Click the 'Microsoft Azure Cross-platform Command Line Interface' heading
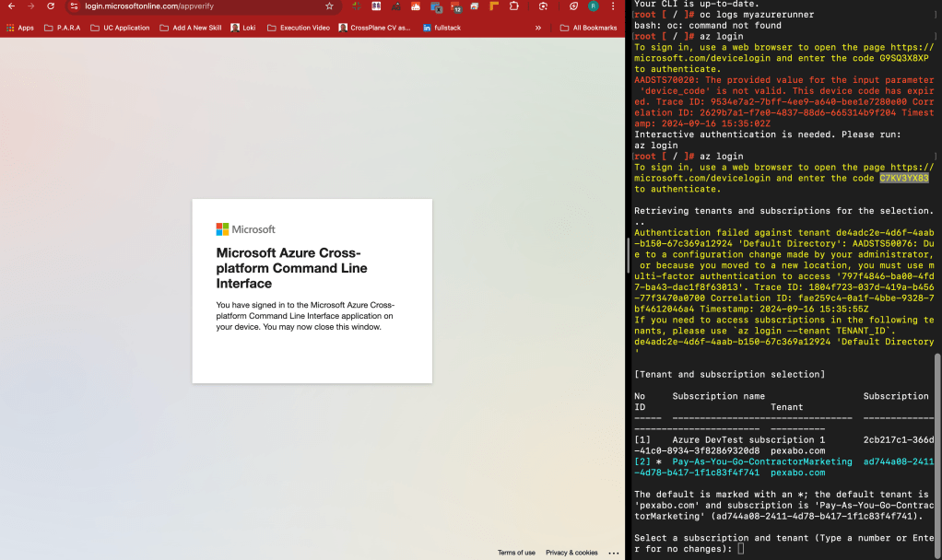 pos(292,268)
